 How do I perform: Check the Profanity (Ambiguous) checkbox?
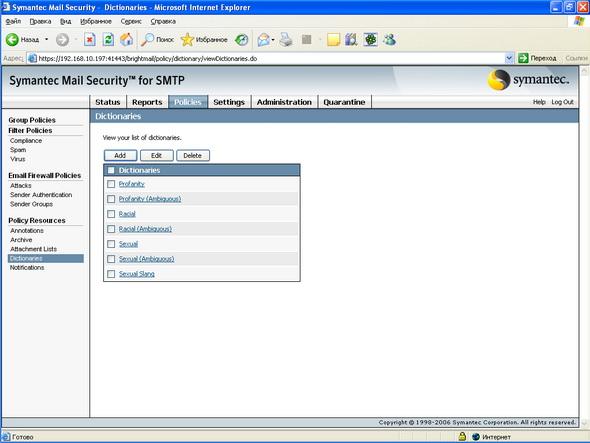[111, 199]
